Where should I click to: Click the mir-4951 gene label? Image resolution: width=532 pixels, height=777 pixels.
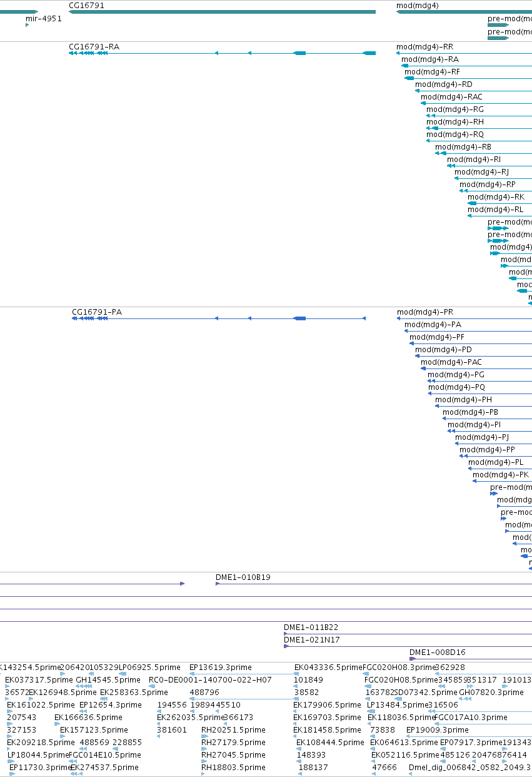click(44, 18)
